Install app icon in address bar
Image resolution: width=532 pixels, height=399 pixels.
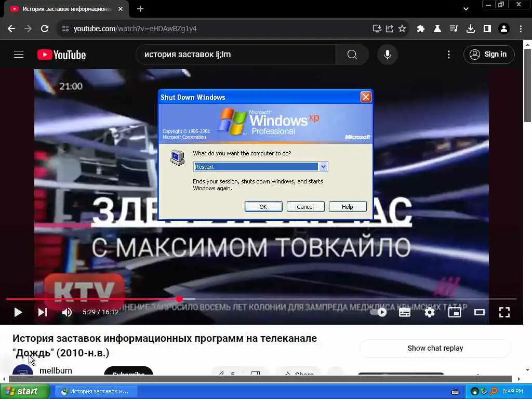(x=377, y=29)
